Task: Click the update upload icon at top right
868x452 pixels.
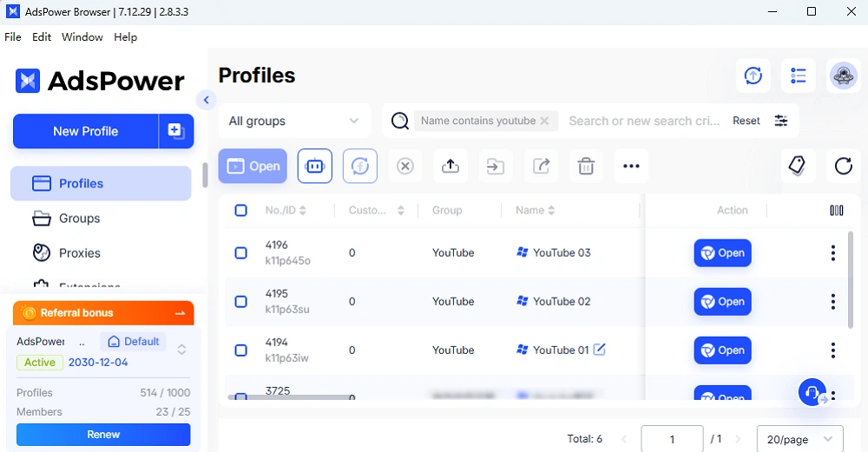Action: tap(753, 75)
